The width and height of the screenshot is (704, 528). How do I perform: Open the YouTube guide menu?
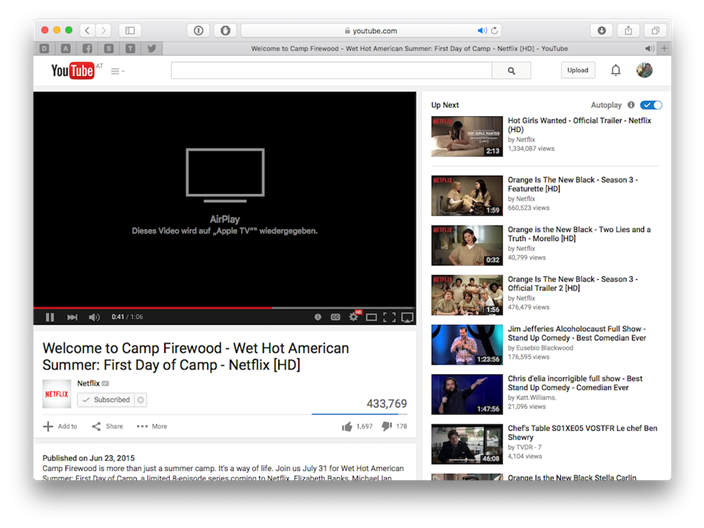(x=118, y=71)
